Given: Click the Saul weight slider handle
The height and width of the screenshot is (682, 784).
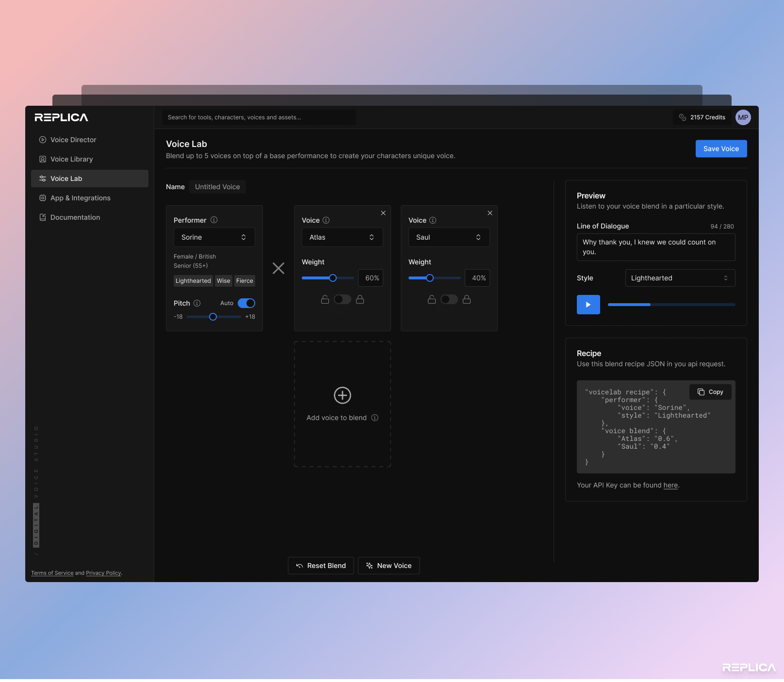Looking at the screenshot, I should (430, 278).
